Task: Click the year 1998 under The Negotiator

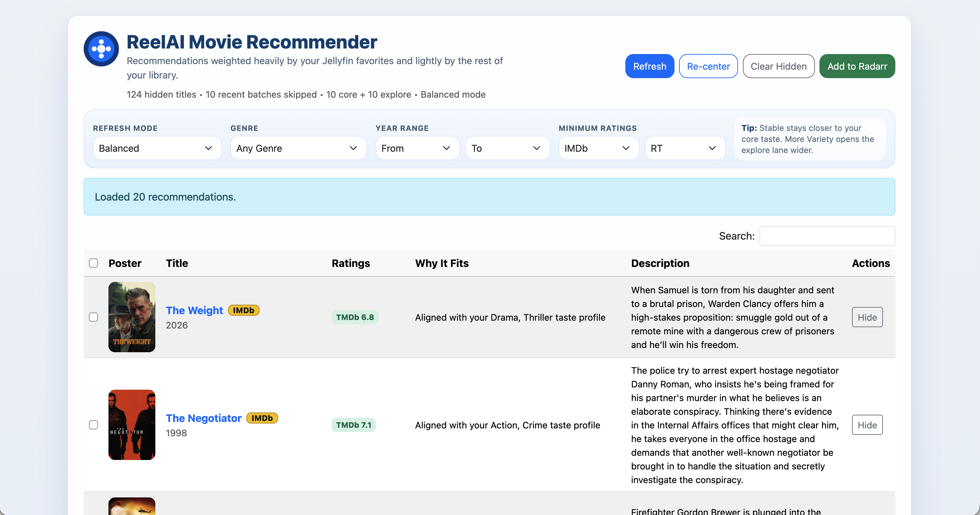Action: 177,433
